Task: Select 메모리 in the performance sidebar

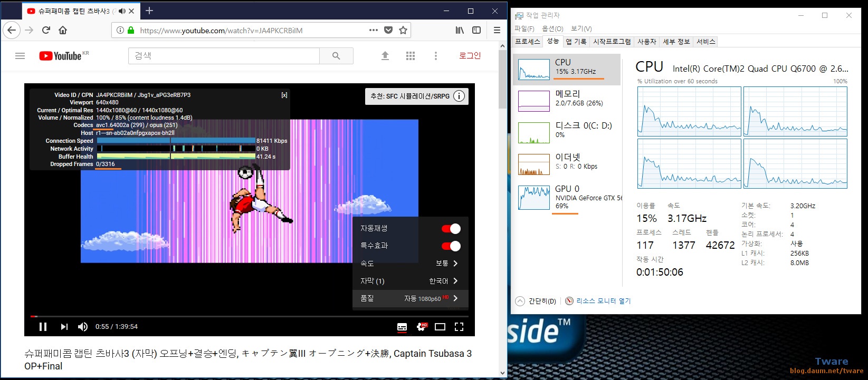Action: click(567, 101)
